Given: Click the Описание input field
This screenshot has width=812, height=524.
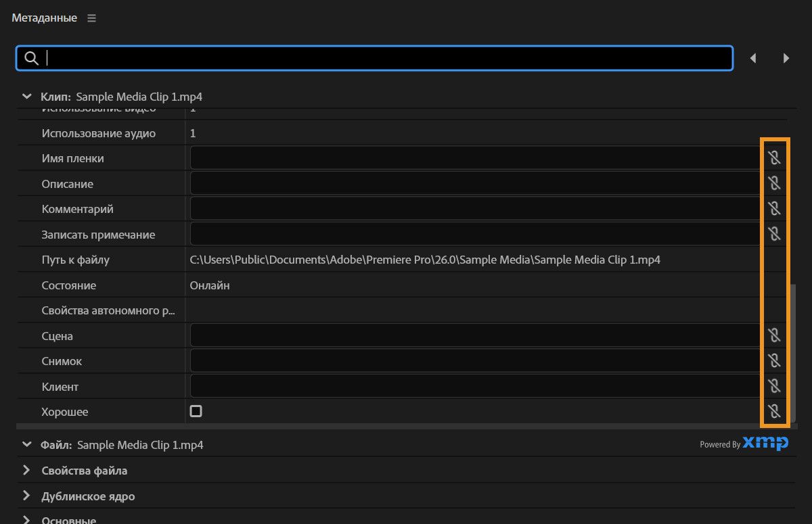Looking at the screenshot, I should 475,183.
